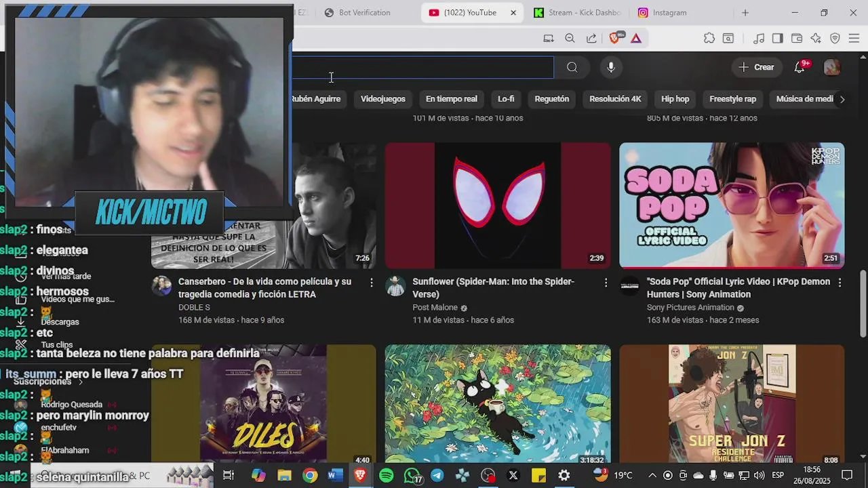Screen dimensions: 868x488
Task: Open the Super Jon Z video thumbnail
Action: tap(732, 404)
